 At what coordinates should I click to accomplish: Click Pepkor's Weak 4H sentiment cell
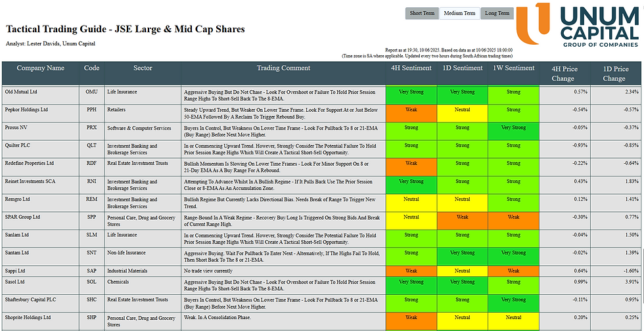coord(411,113)
